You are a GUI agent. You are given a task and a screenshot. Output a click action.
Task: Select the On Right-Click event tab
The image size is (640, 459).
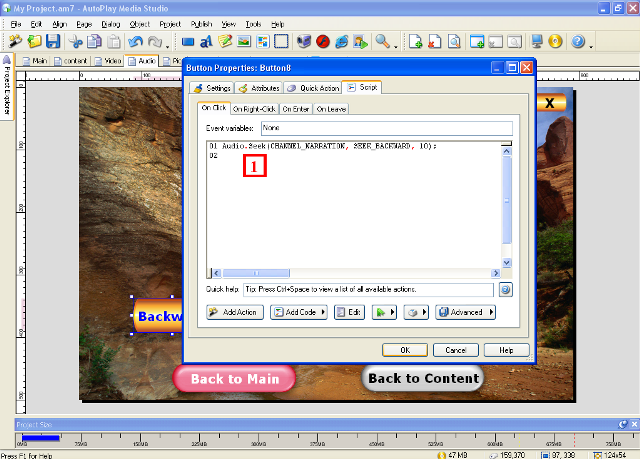coord(254,109)
